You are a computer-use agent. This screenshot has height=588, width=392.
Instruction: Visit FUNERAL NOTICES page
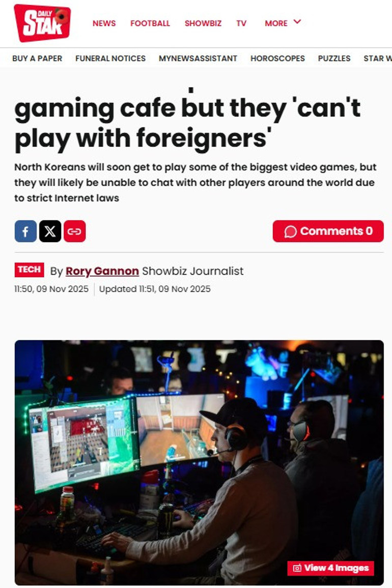[x=110, y=58]
